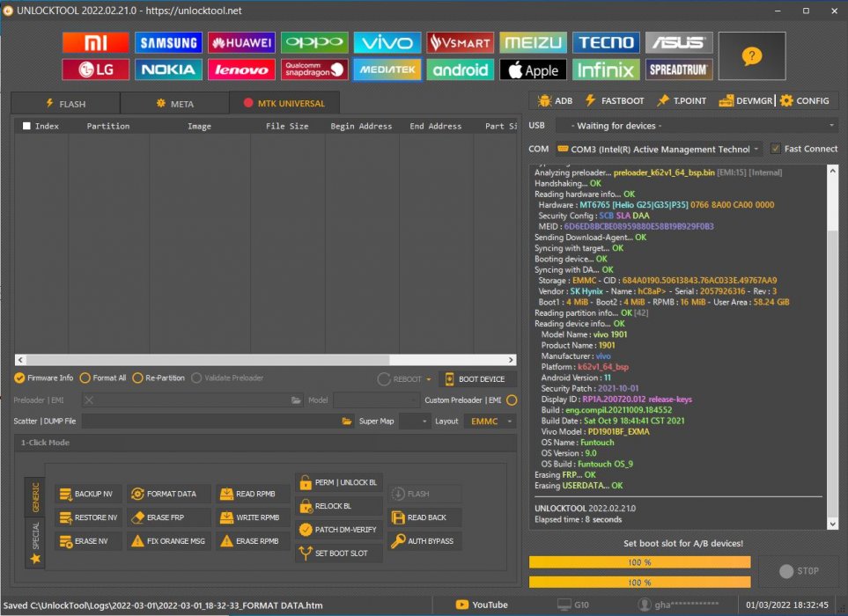Select the Apple brand logo
This screenshot has height=616, width=848.
pyautogui.click(x=534, y=70)
